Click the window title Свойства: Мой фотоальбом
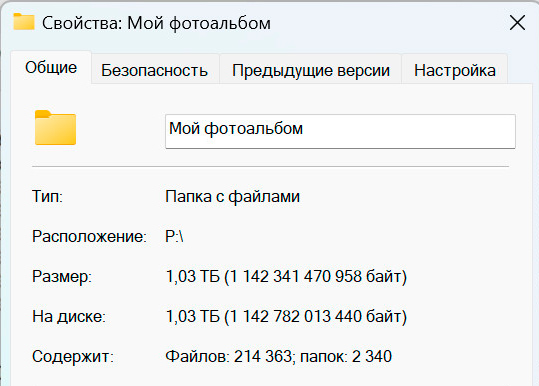The height and width of the screenshot is (386, 539). pyautogui.click(x=156, y=23)
